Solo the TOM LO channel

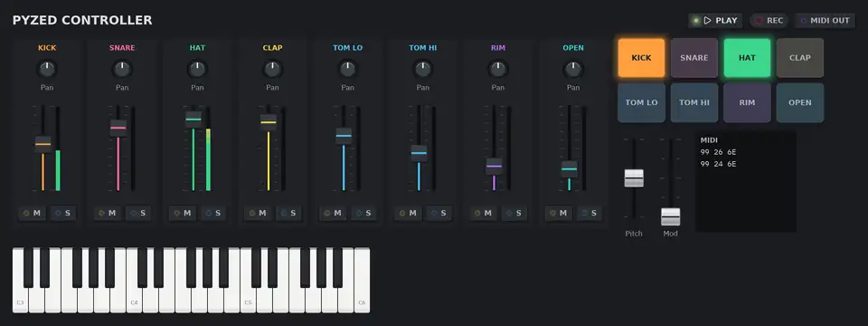click(364, 213)
